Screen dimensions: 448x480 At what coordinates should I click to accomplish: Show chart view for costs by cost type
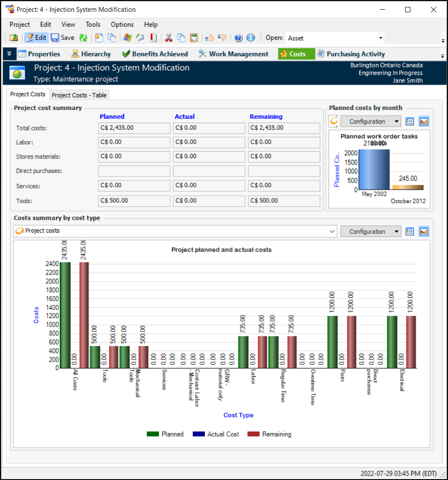click(x=424, y=232)
